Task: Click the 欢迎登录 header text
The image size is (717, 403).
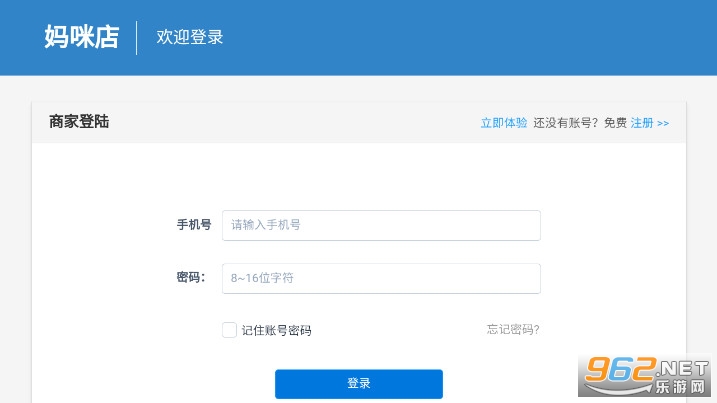Action: (190, 37)
